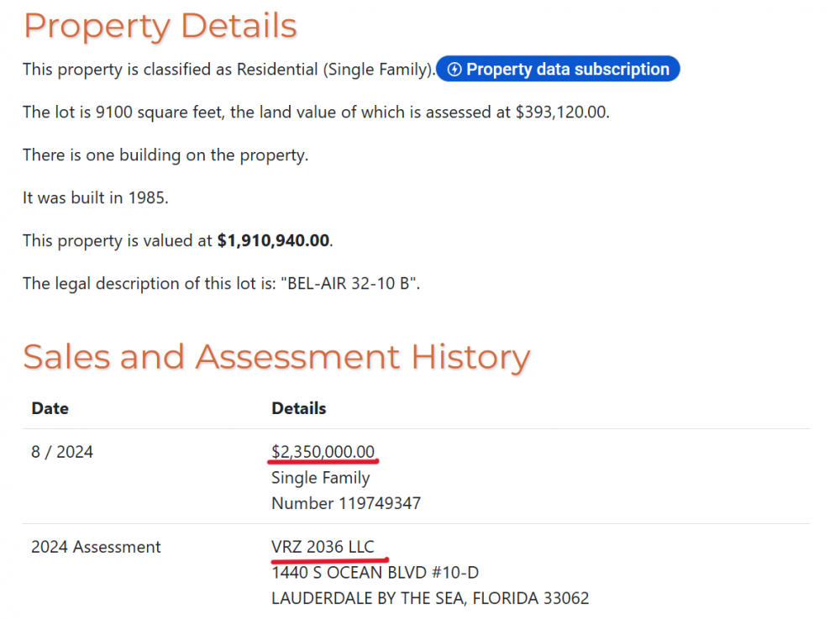Viewport: 840px width, 619px height.
Task: Click the one building on property sentence
Action: click(165, 155)
